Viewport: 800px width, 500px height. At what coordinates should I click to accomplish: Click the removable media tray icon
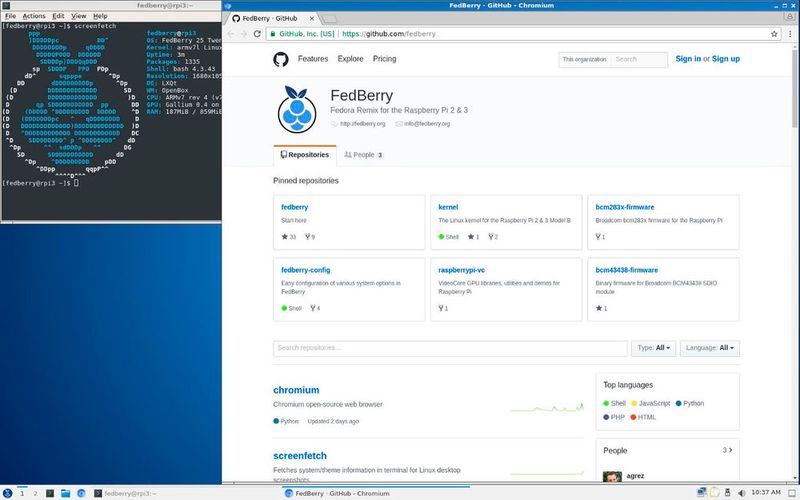point(728,493)
